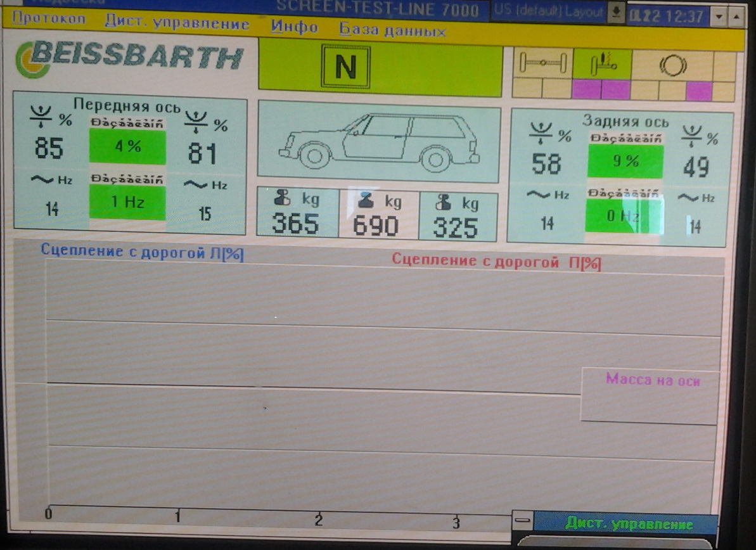The height and width of the screenshot is (550, 756).
Task: Open system menu of Дист. управление window
Action: tap(523, 521)
